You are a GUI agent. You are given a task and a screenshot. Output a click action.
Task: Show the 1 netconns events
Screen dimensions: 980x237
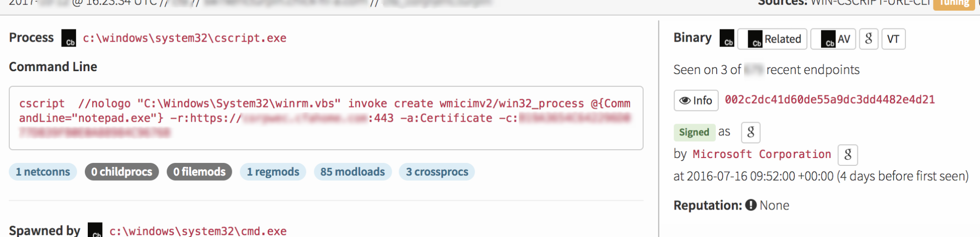click(x=43, y=172)
